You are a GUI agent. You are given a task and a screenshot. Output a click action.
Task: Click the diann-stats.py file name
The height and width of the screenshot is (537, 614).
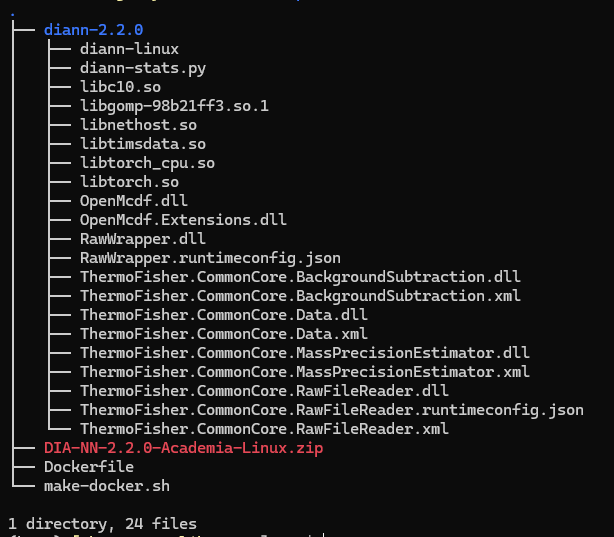pyautogui.click(x=143, y=68)
